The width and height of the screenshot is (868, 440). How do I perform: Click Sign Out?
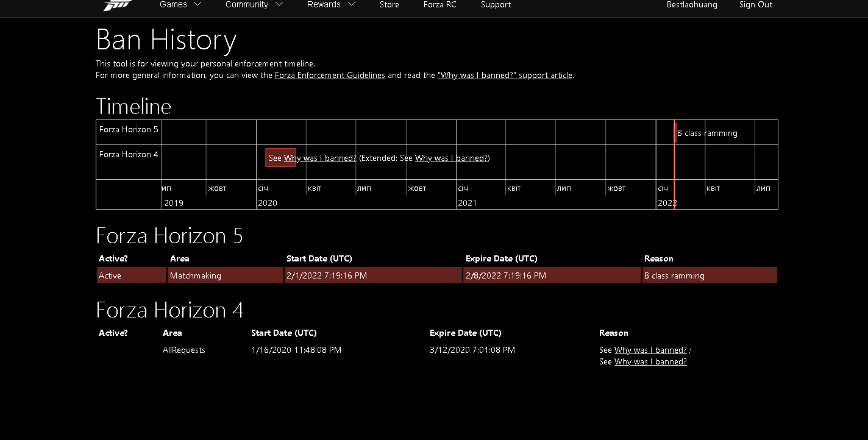pyautogui.click(x=756, y=5)
